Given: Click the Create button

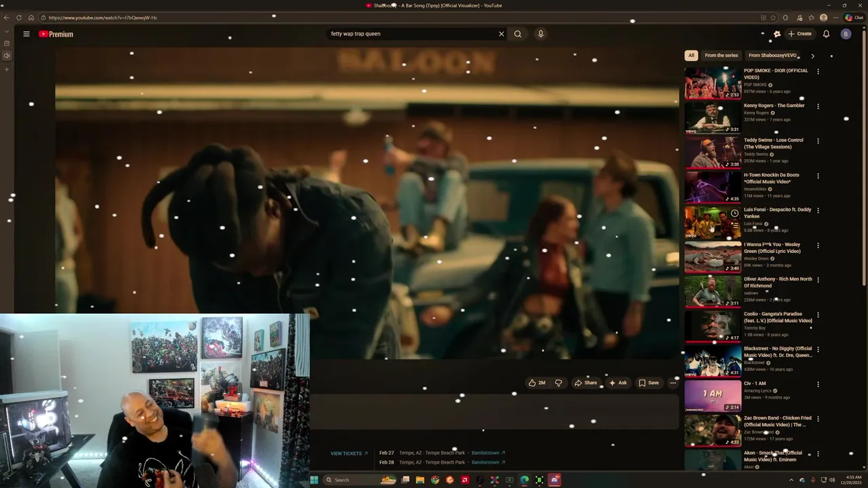Looking at the screenshot, I should [x=800, y=34].
